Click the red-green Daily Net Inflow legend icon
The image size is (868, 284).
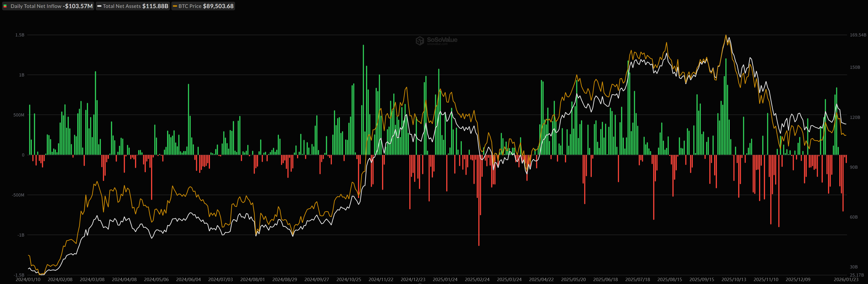[x=5, y=6]
